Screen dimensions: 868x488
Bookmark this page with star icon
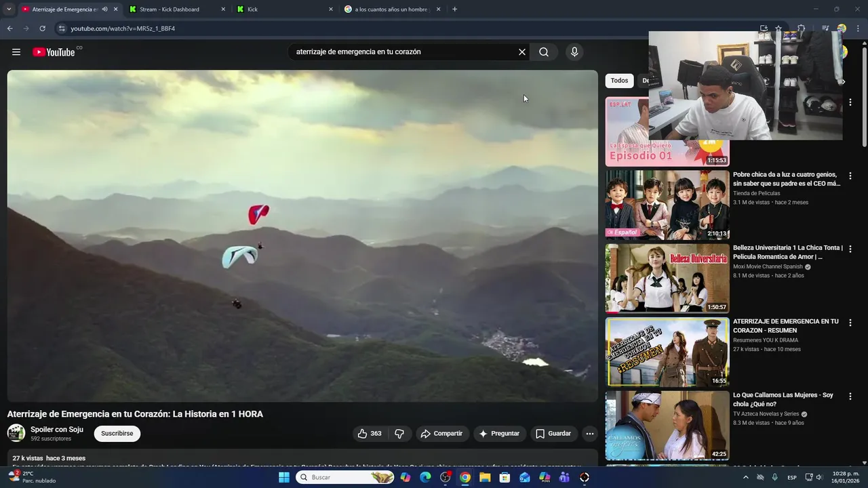pyautogui.click(x=778, y=28)
